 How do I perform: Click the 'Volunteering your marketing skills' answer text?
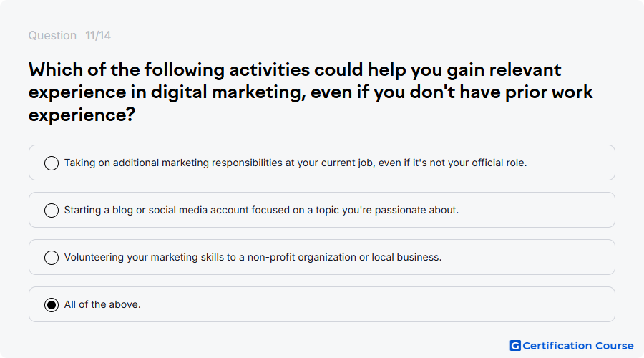253,257
